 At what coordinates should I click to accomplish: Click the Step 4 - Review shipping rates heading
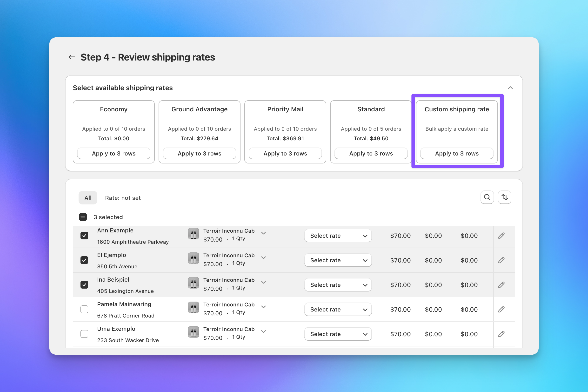148,57
